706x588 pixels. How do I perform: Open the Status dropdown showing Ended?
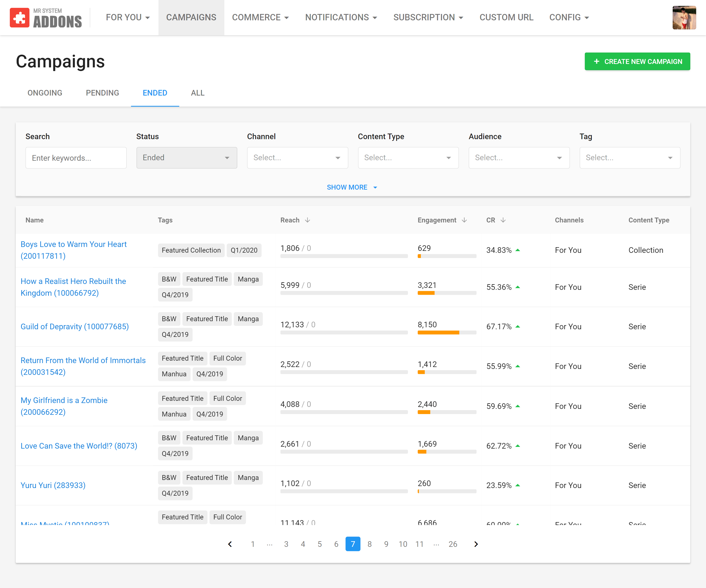187,158
